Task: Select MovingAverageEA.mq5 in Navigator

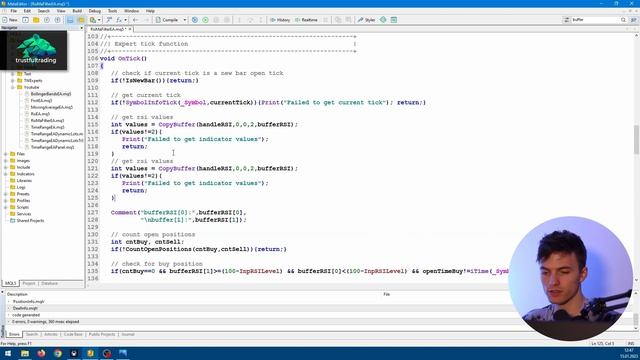Action: tap(51, 107)
